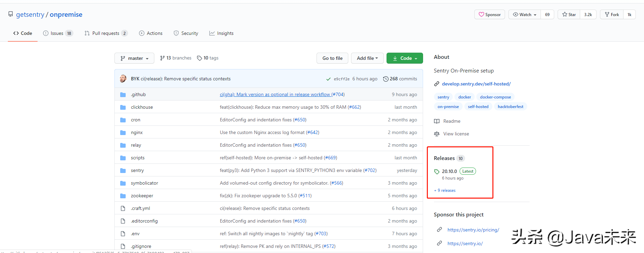Open the symbolicator folder name
Viewport: 644px width, 253px height.
(x=144, y=183)
